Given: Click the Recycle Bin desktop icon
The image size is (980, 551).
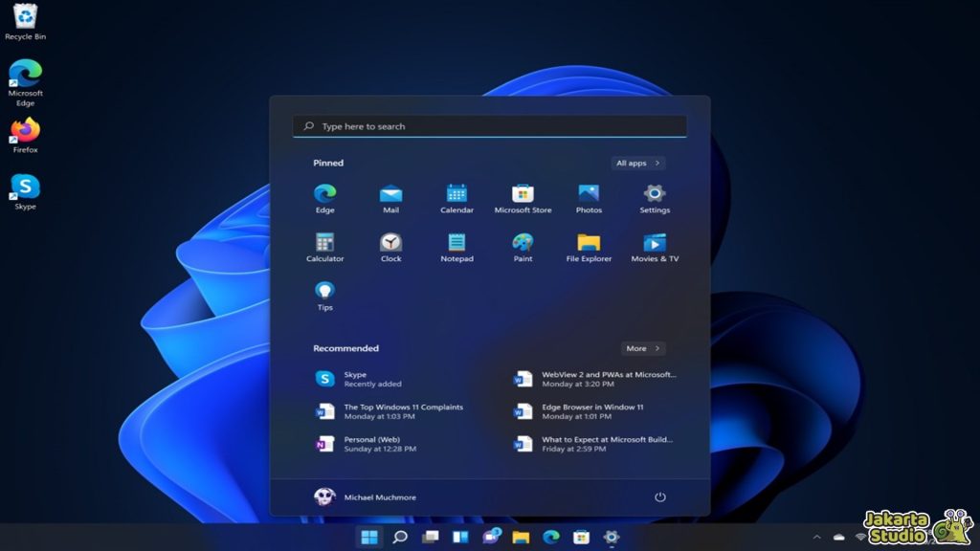Looking at the screenshot, I should [25, 23].
